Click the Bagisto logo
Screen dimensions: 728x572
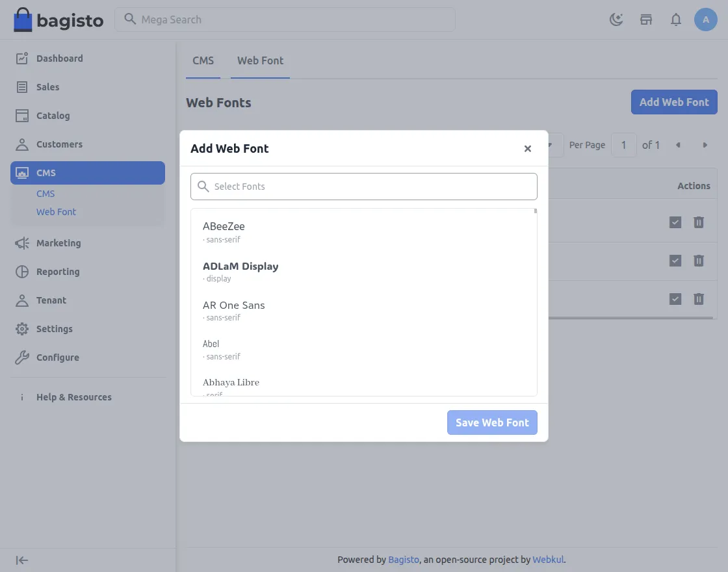tap(58, 19)
